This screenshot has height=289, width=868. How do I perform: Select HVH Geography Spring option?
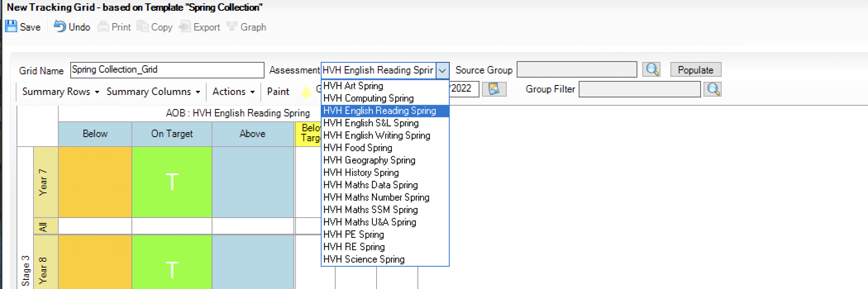369,160
